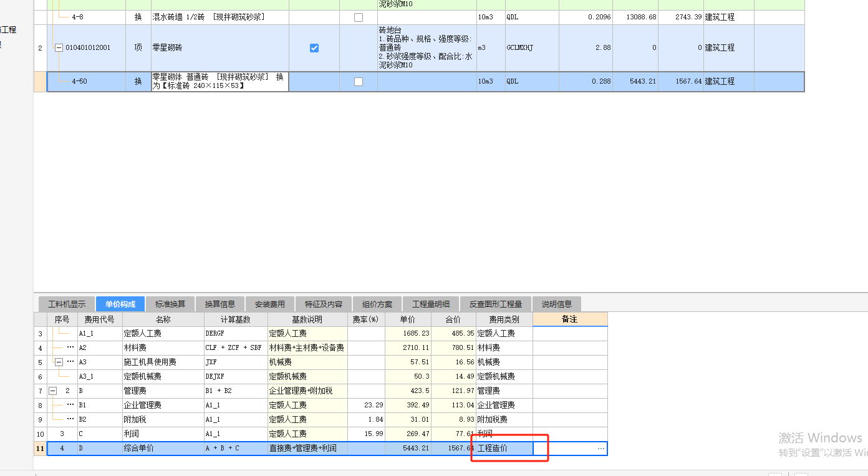Click the 利润 name cell in row C
868x476 pixels.
(163, 434)
